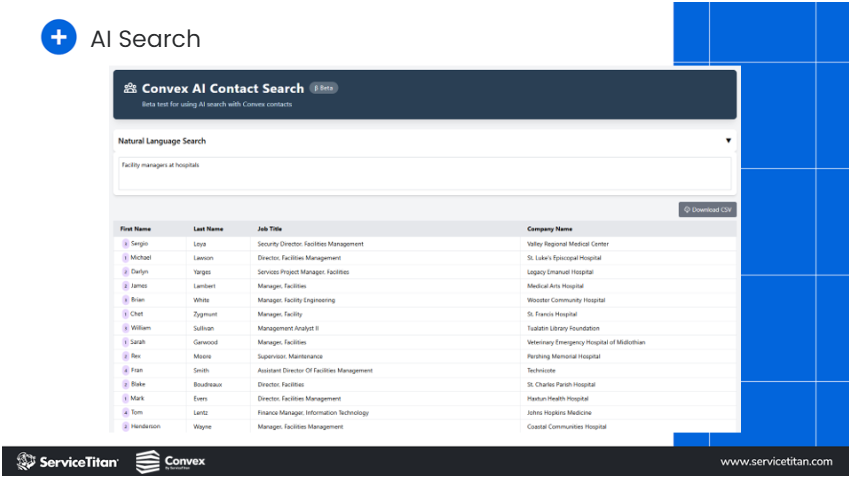Click job title Assistant Director Of Facilities Management
This screenshot has height=478, width=851.
pyautogui.click(x=315, y=371)
